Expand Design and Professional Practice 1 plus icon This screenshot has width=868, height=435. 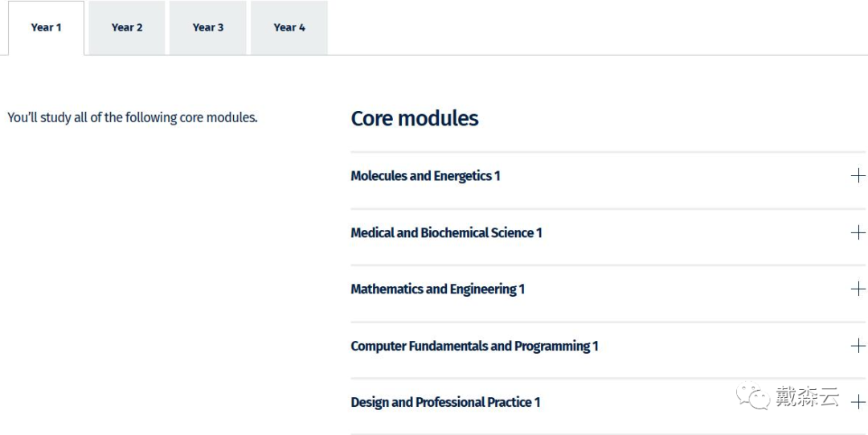pos(858,402)
